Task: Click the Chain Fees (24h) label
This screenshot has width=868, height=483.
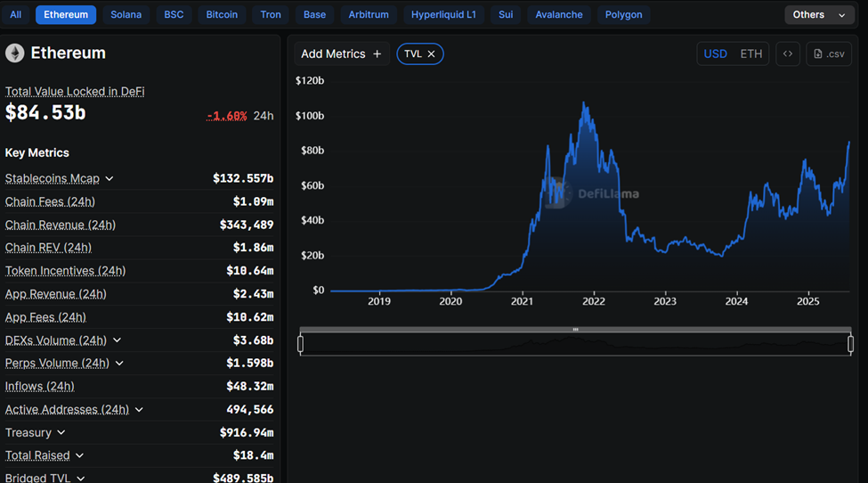Action: point(50,201)
